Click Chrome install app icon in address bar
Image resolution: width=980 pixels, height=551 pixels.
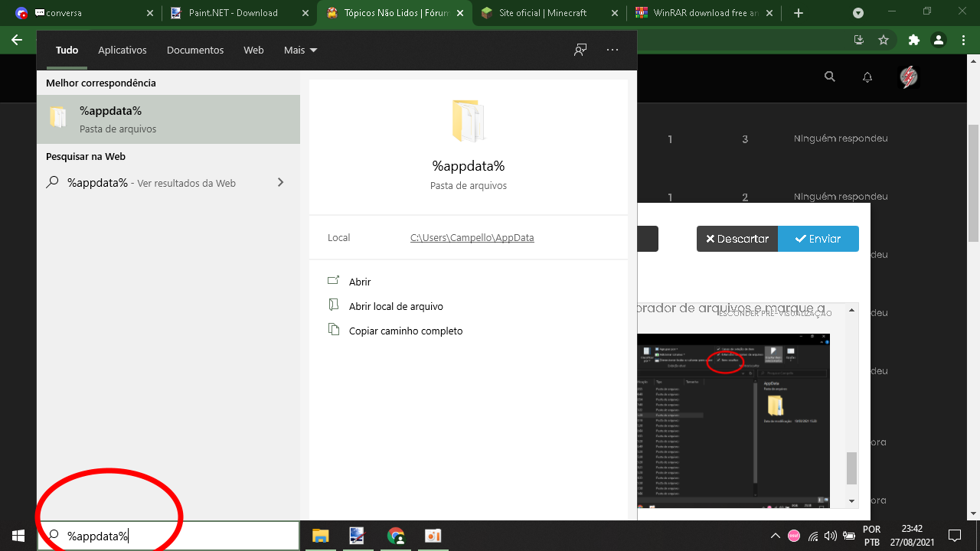(x=859, y=40)
